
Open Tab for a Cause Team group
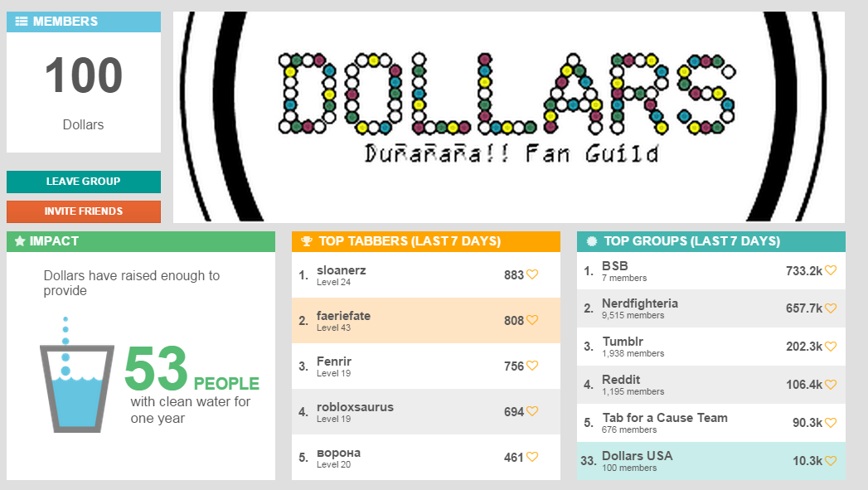(x=710, y=423)
